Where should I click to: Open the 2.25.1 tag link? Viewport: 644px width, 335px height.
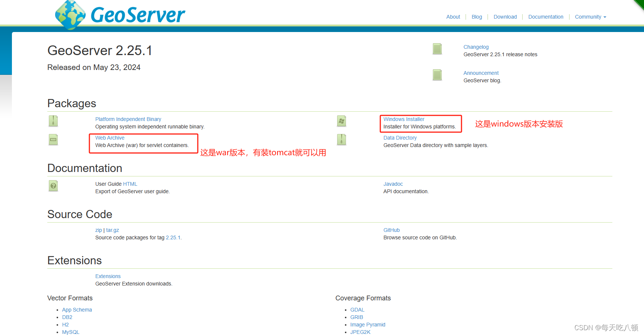tap(173, 237)
